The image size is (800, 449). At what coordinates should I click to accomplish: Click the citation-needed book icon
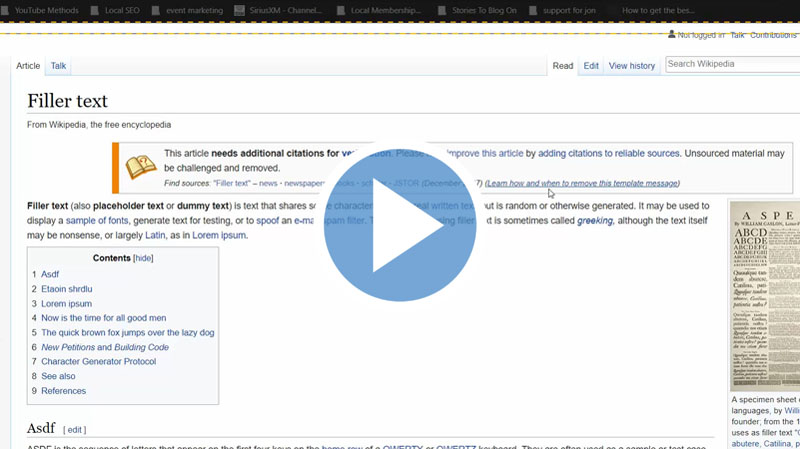141,167
